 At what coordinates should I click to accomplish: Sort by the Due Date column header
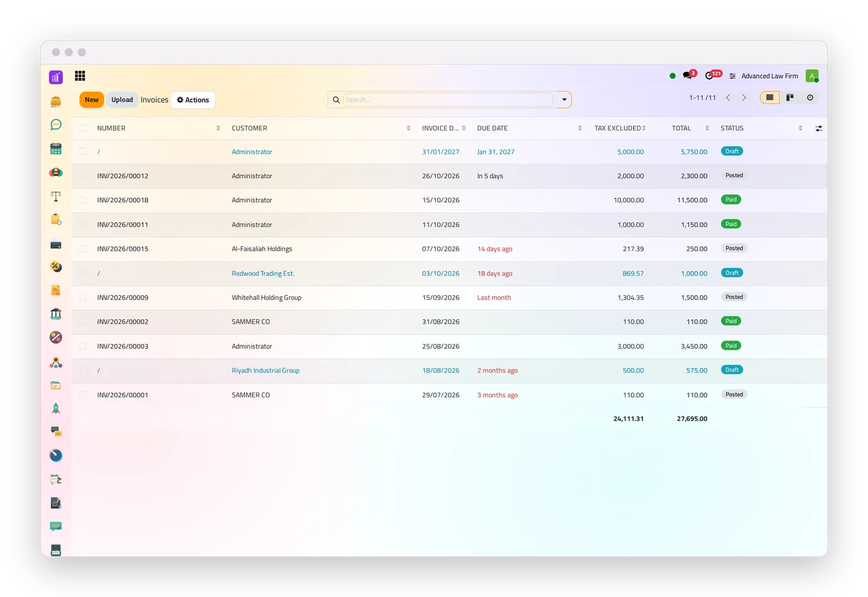[x=529, y=128]
